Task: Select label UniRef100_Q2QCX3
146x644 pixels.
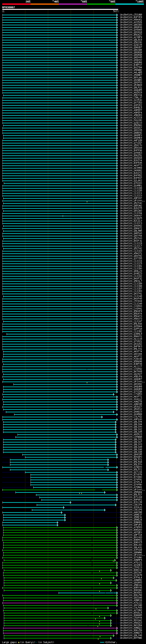Action: (131, 123)
